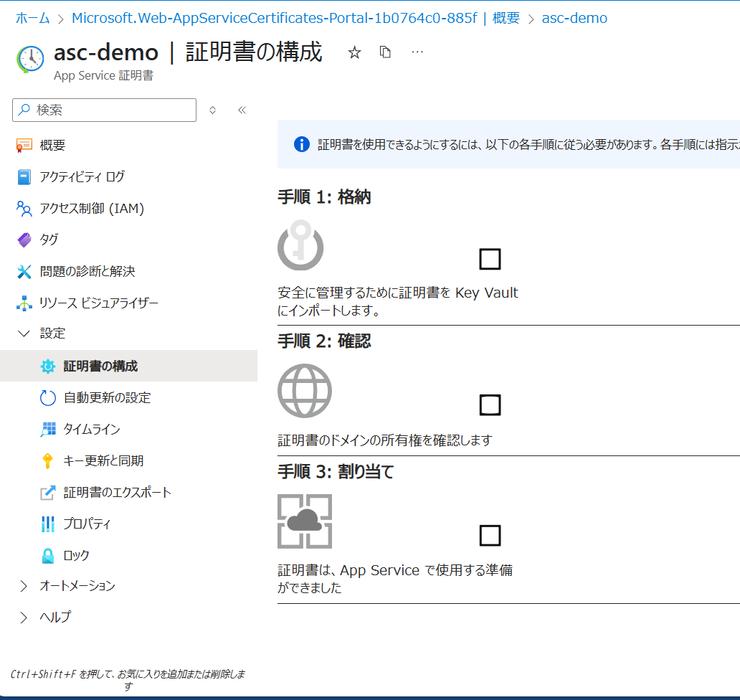Click the 手順 2: 確認 heading
740x700 pixels.
point(324,341)
